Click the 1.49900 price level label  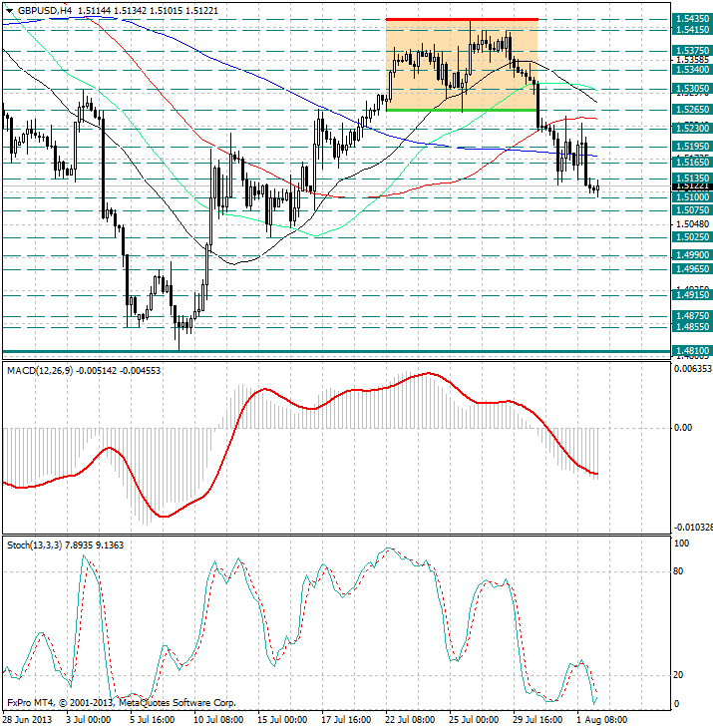[692, 255]
